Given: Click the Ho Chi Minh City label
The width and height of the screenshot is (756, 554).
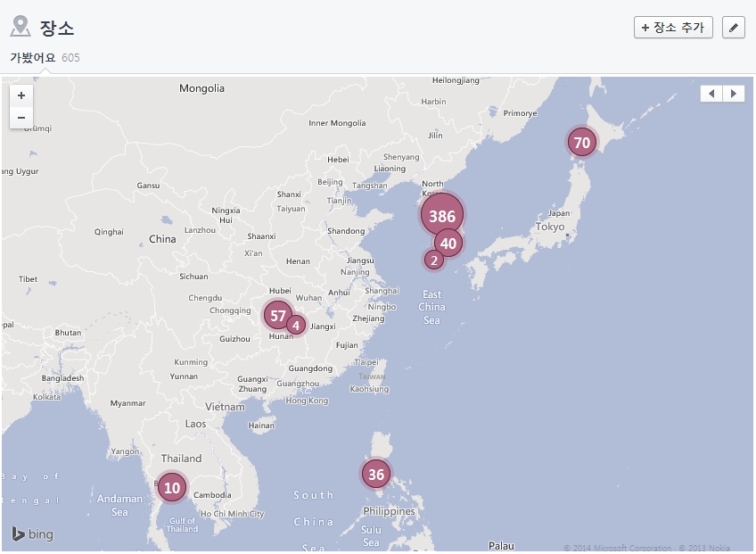Looking at the screenshot, I should pos(233,514).
